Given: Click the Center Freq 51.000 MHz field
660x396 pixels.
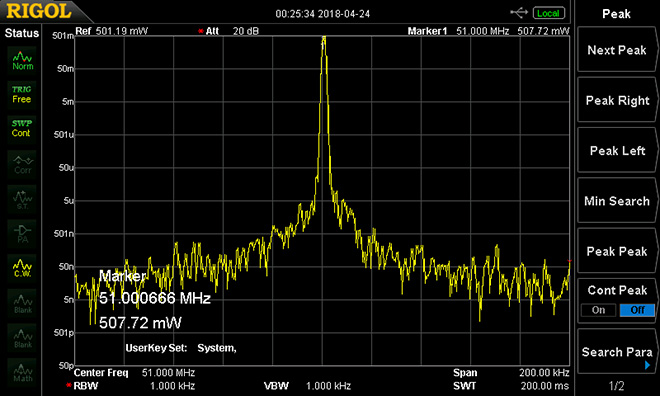Looking at the screenshot, I should click(x=134, y=372).
